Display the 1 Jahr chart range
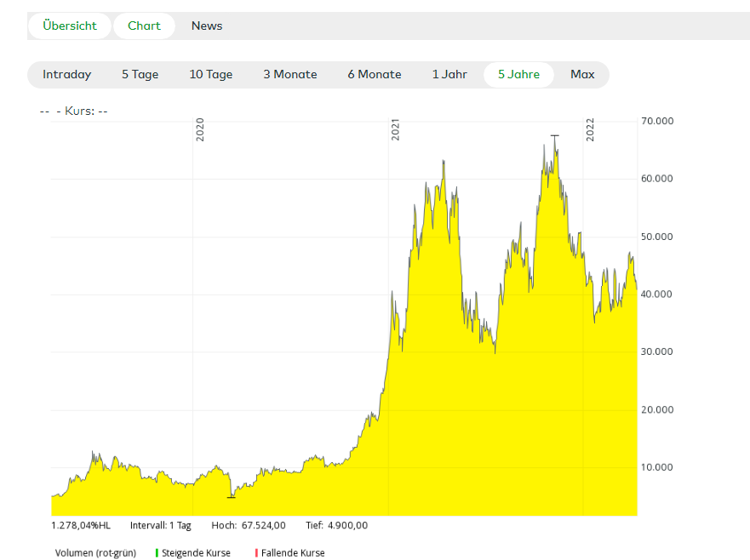750x560 pixels. (x=449, y=75)
